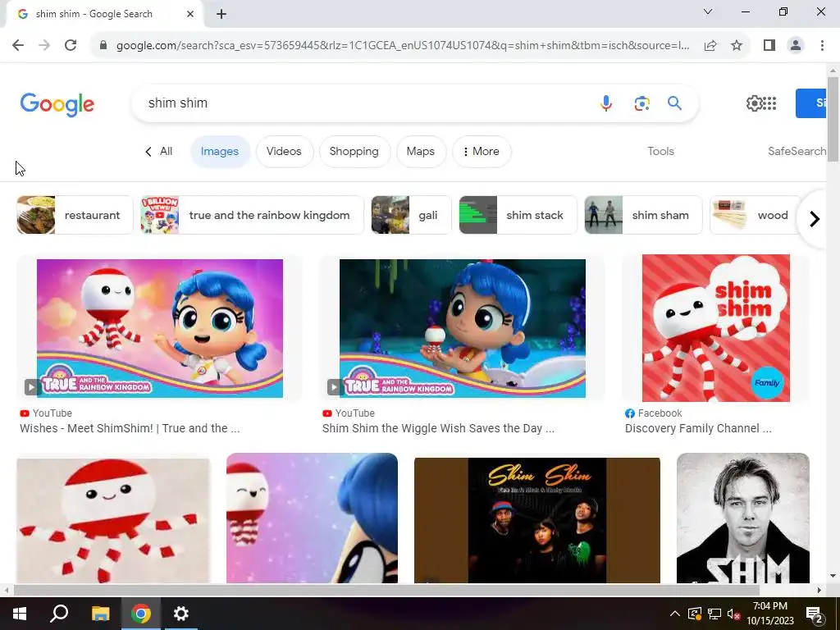Open Wishes - Meet ShimShim video thumbnail
Screen dimensions: 840x630
(160, 328)
